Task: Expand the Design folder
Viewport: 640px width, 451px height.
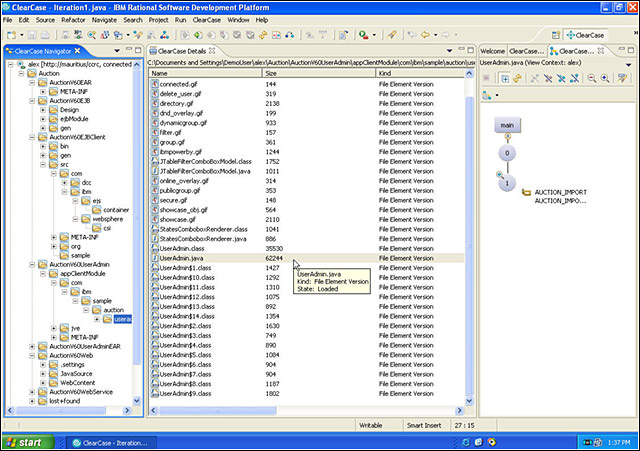Action: (43, 110)
